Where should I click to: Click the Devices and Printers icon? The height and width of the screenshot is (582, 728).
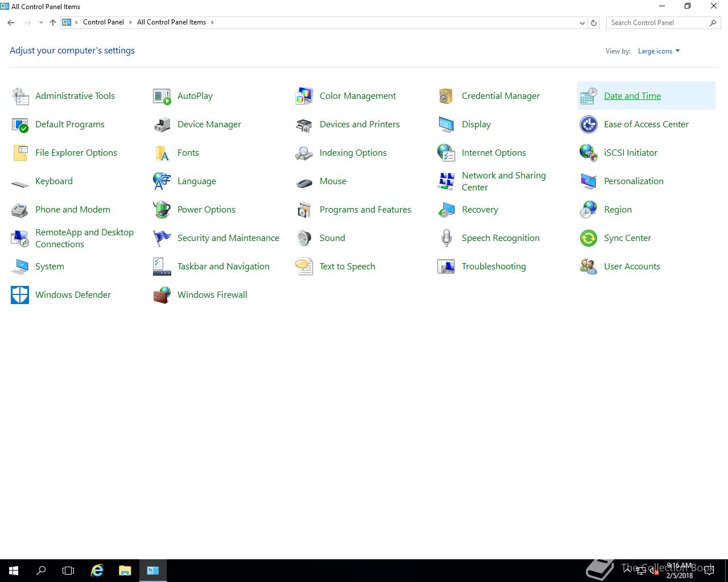click(304, 124)
